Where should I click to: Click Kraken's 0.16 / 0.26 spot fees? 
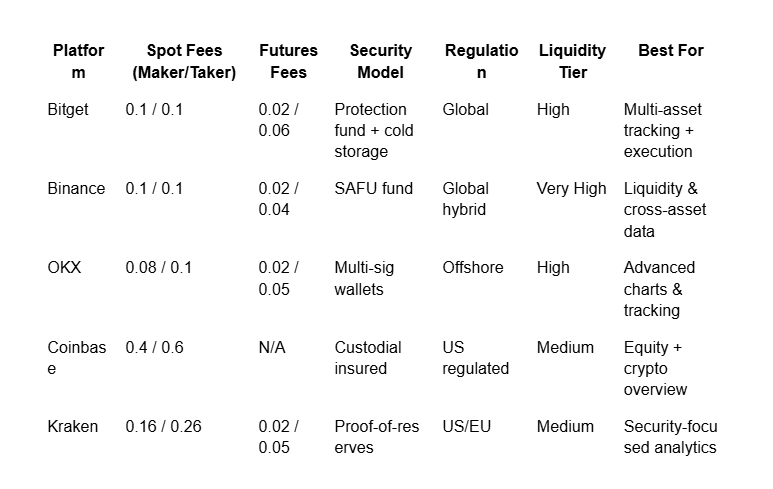[x=163, y=426]
